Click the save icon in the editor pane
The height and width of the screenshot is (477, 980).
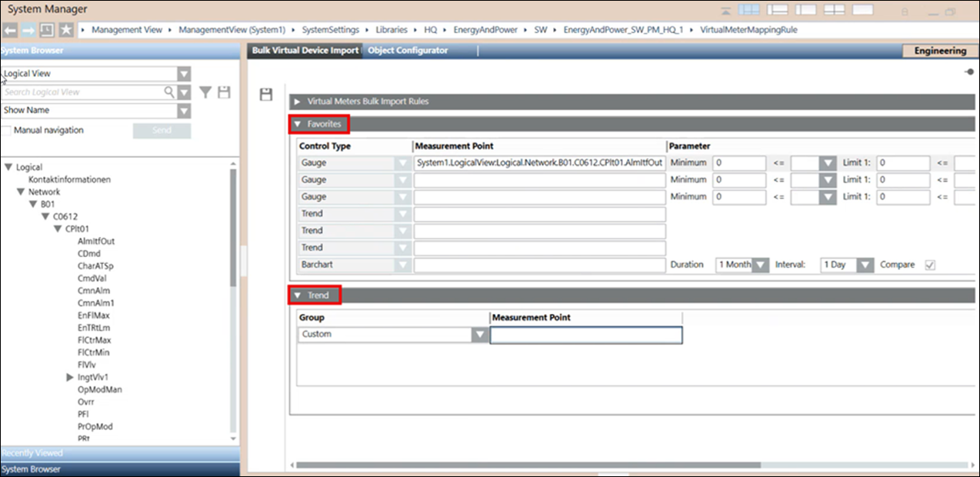click(266, 95)
